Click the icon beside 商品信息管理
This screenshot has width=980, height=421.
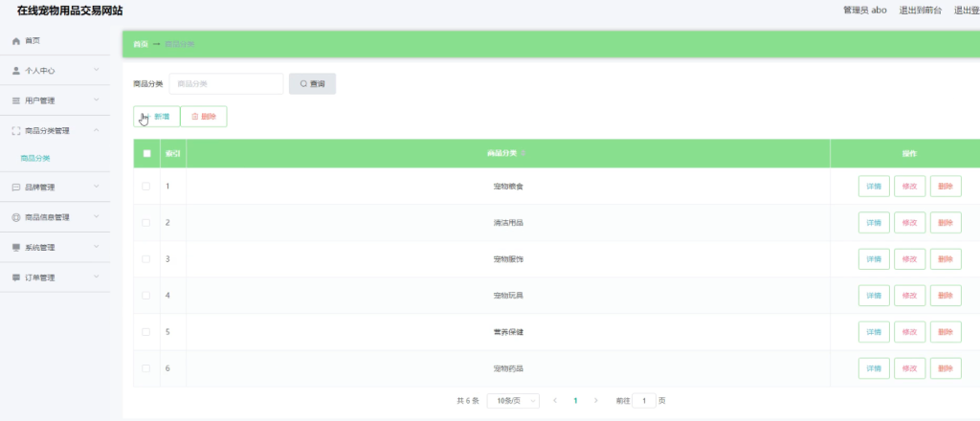pyautogui.click(x=16, y=217)
